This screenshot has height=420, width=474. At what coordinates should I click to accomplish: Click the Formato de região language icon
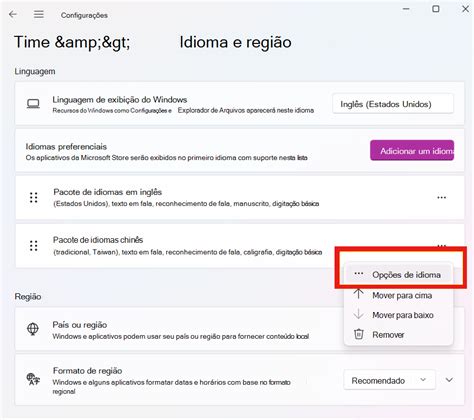point(33,379)
